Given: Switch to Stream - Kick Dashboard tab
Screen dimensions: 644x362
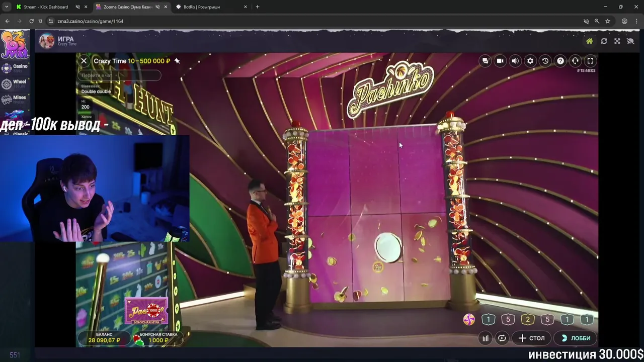Looking at the screenshot, I should (46, 7).
